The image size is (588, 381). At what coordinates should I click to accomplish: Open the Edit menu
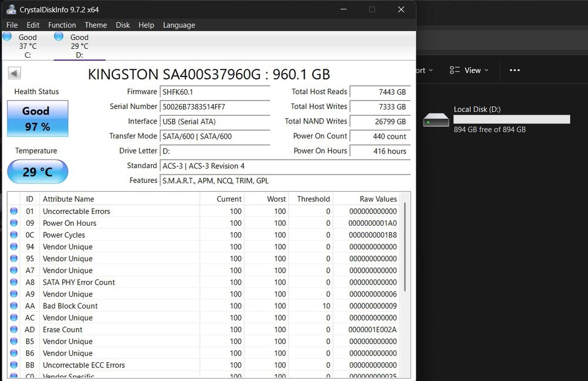(33, 25)
